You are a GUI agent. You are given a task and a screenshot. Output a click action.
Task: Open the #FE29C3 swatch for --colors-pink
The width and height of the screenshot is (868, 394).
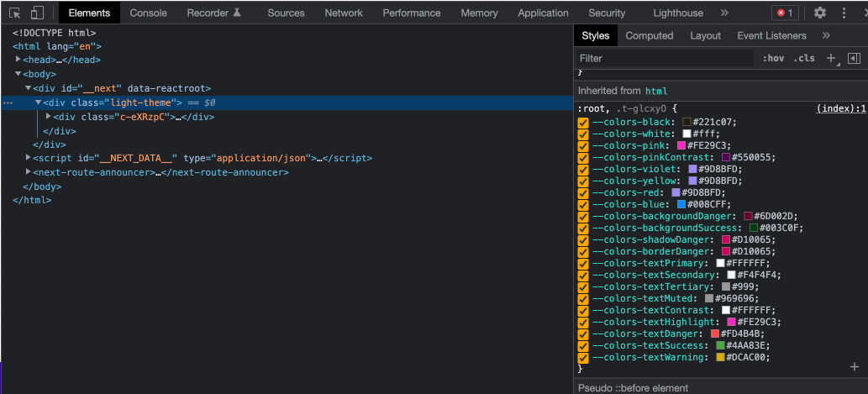(x=681, y=145)
